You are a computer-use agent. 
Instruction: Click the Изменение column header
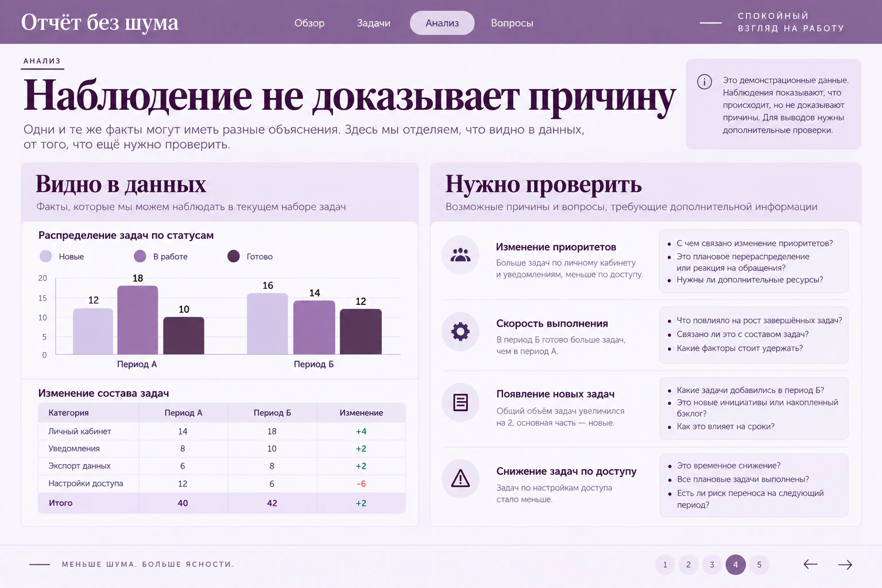361,413
